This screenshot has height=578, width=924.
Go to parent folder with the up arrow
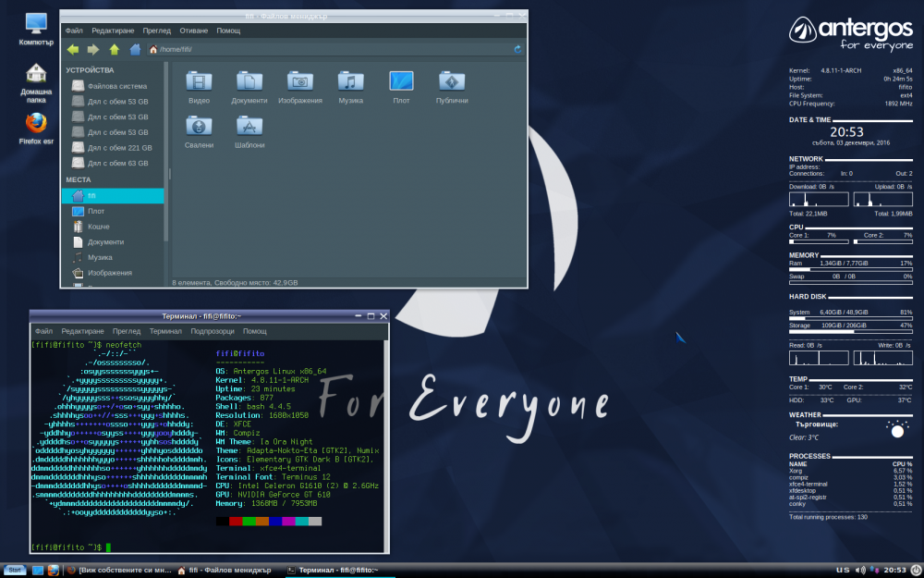(x=115, y=50)
